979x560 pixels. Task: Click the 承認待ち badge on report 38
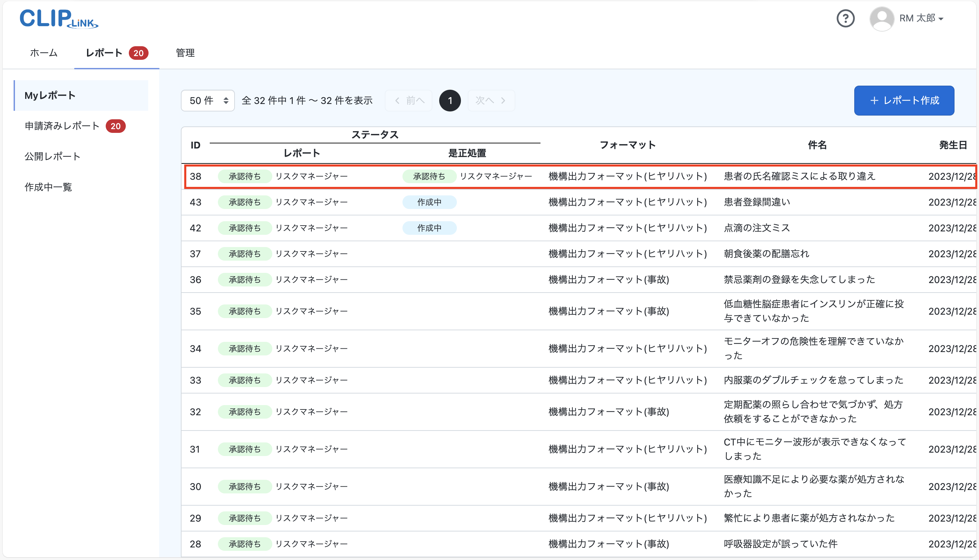tap(244, 176)
